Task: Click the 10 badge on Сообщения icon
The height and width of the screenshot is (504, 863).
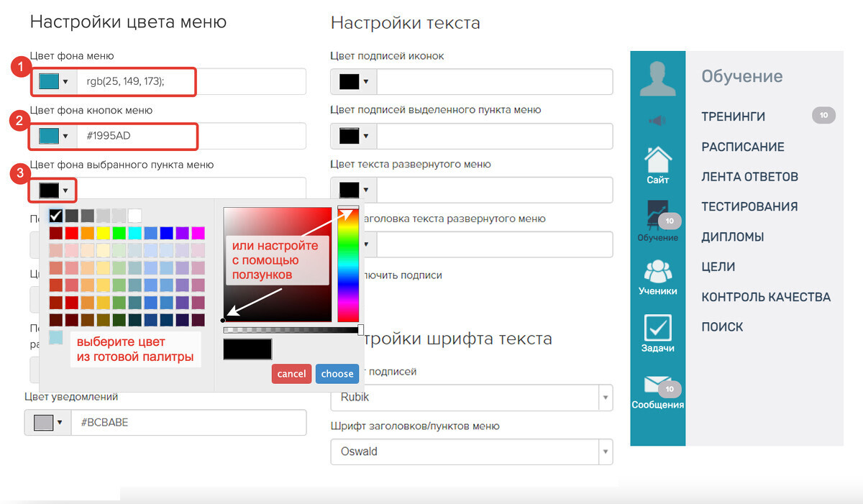Action: click(670, 390)
